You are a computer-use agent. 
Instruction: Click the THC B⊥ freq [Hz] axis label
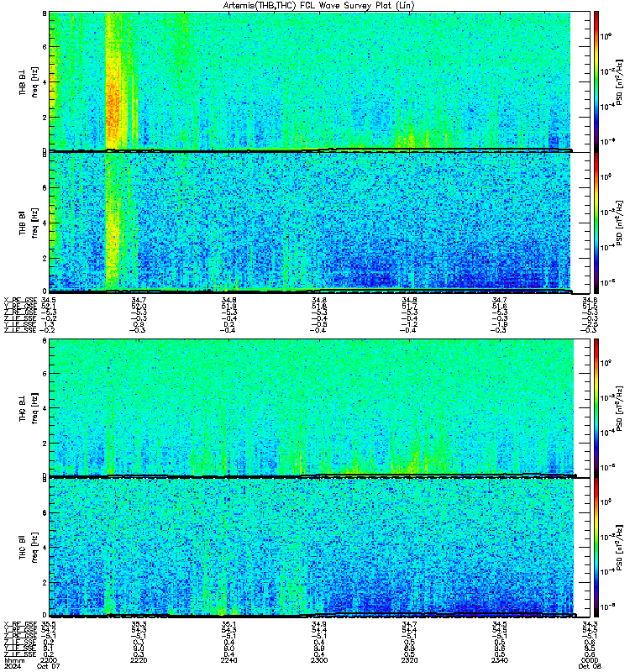pyautogui.click(x=29, y=407)
